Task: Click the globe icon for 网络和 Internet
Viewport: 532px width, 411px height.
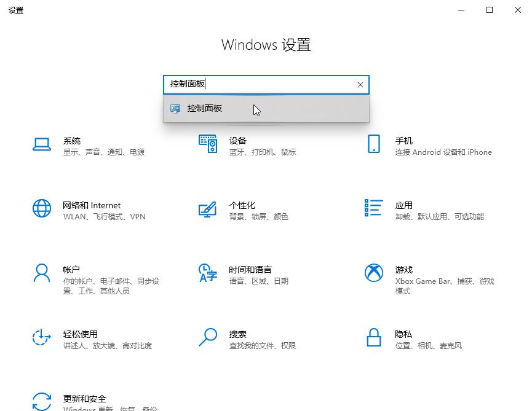Action: click(42, 208)
